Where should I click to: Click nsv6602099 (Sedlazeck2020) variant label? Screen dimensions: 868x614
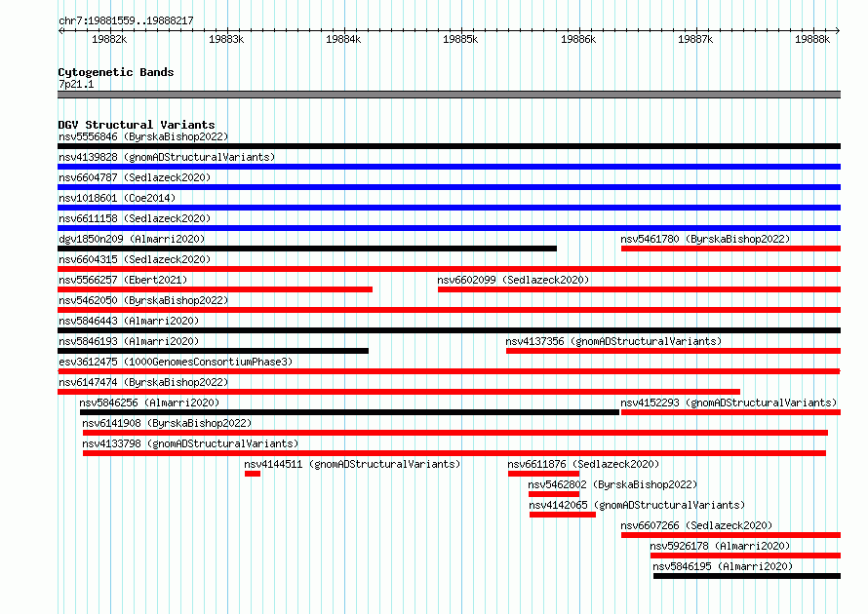coord(513,280)
